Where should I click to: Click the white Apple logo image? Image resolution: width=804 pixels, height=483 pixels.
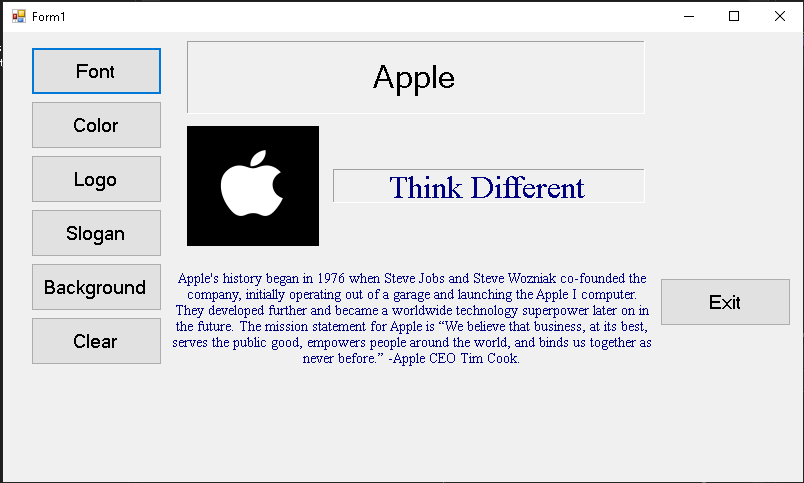[252, 185]
